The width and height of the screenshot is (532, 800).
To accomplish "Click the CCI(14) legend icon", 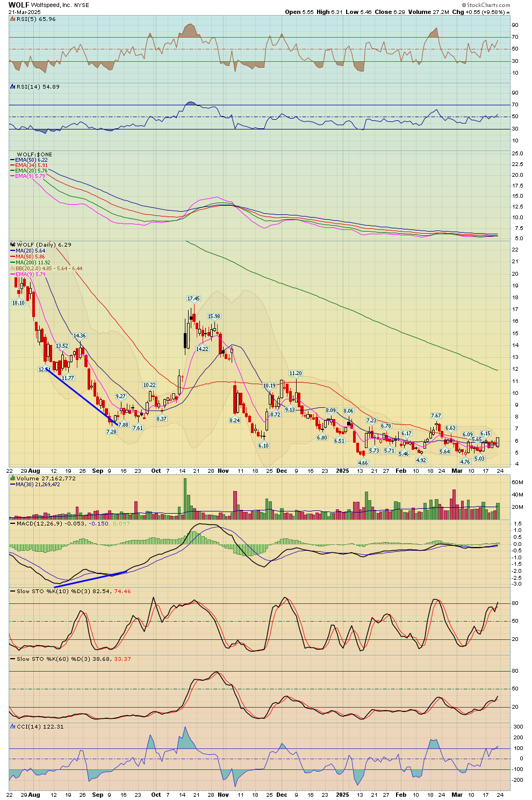I will (x=12, y=726).
